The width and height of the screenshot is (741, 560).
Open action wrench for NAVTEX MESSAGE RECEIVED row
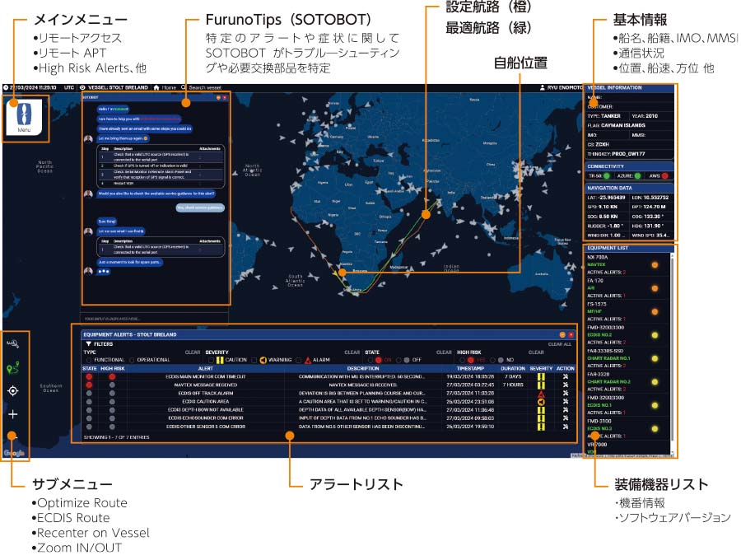coord(565,385)
